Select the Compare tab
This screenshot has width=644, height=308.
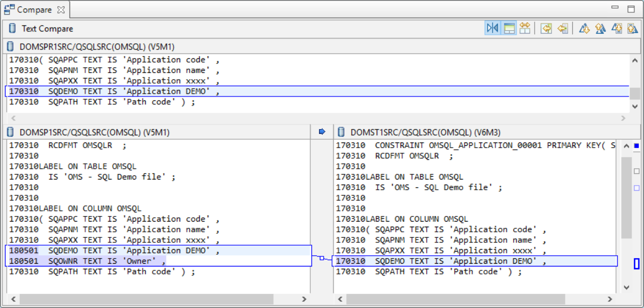click(x=34, y=10)
